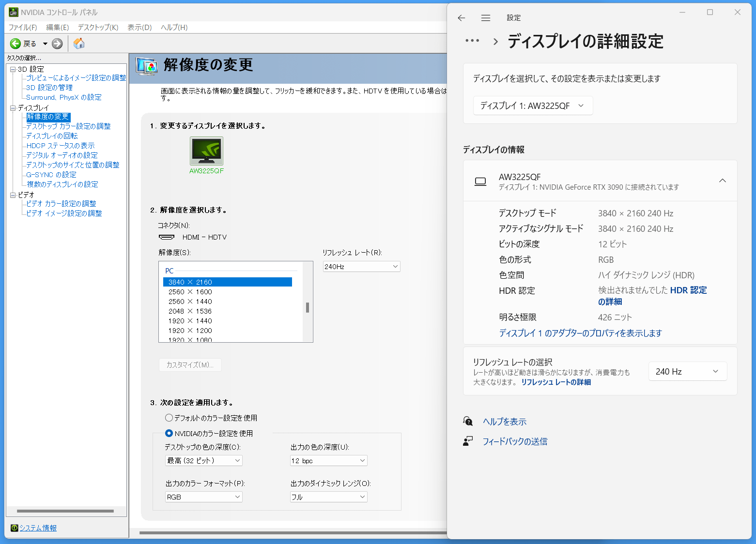Select the AW3225QF monitor thumbnail
Screen dimensions: 756x544
coord(207,151)
